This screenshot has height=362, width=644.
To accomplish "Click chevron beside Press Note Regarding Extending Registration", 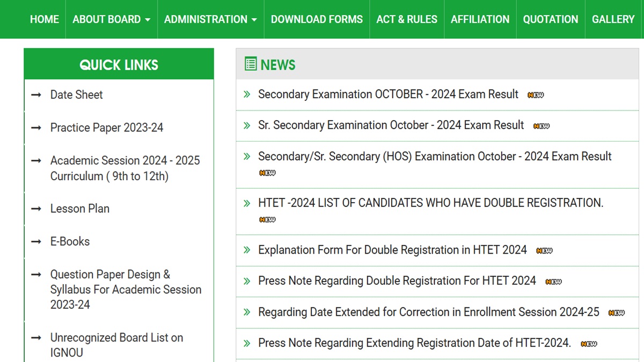I will pos(247,343).
